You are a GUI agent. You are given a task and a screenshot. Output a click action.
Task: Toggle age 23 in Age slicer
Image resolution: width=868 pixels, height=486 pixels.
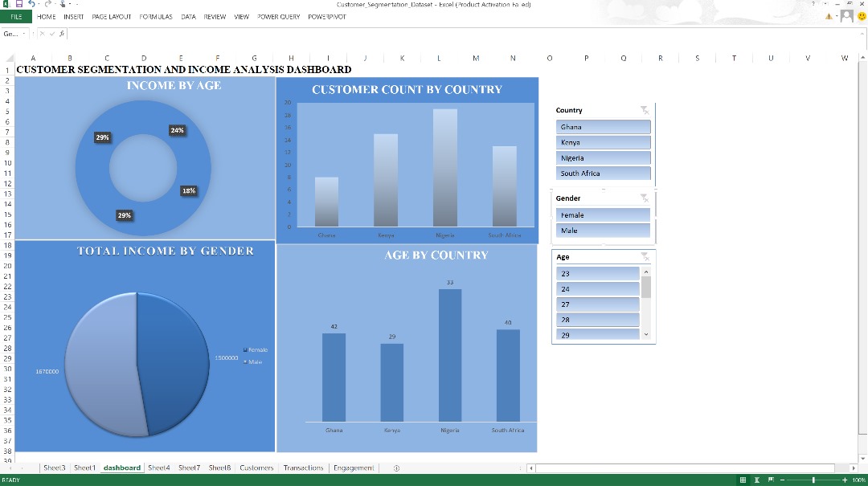[597, 273]
